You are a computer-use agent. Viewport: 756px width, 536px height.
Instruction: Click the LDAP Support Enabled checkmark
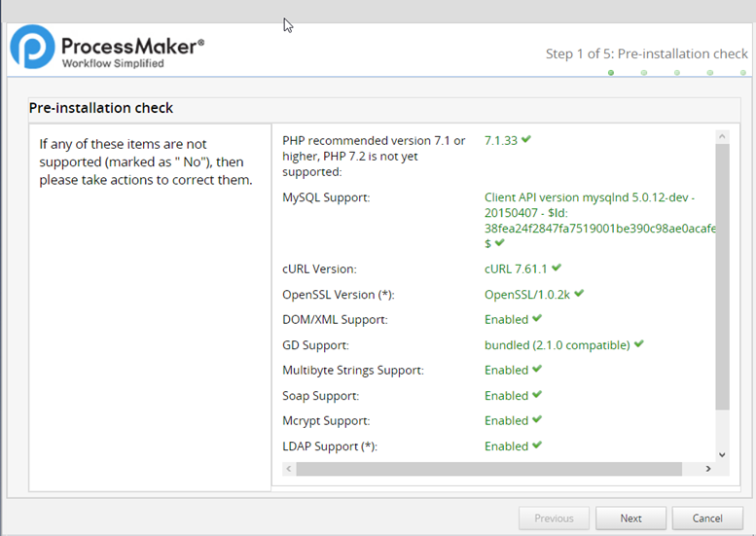coord(537,446)
